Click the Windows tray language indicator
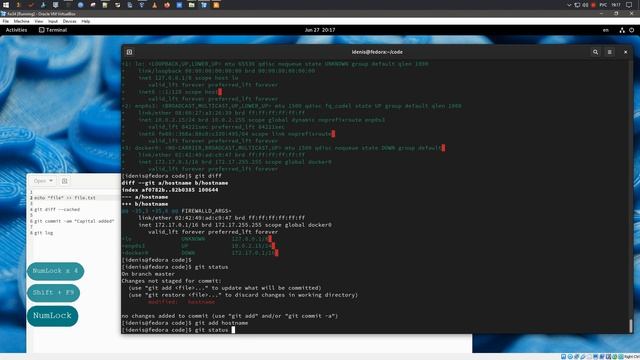 [603, 5]
